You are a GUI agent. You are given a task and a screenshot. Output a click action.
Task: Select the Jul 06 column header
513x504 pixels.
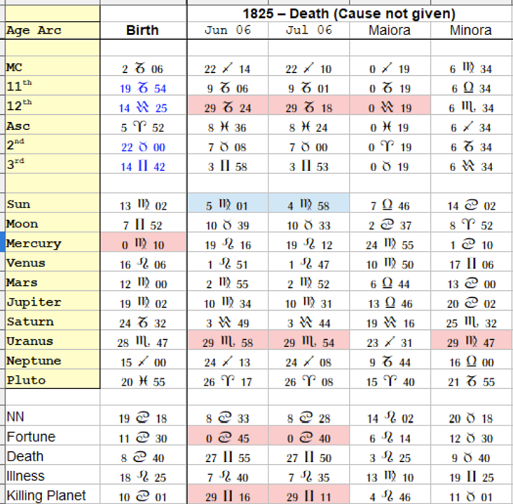[309, 30]
